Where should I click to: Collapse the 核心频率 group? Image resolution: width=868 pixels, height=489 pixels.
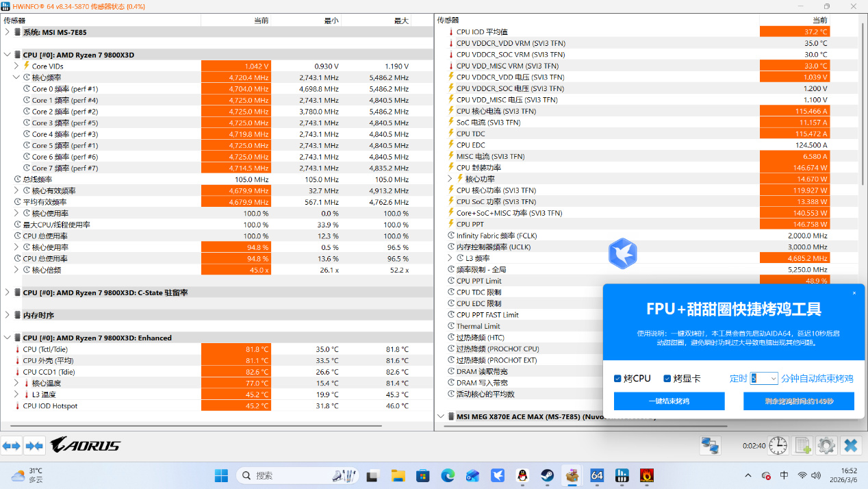16,77
